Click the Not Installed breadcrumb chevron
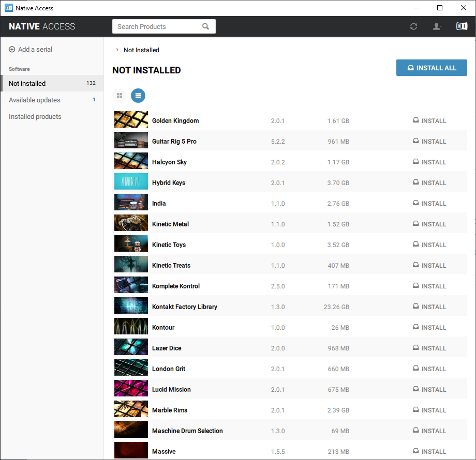476x460 pixels. point(117,50)
